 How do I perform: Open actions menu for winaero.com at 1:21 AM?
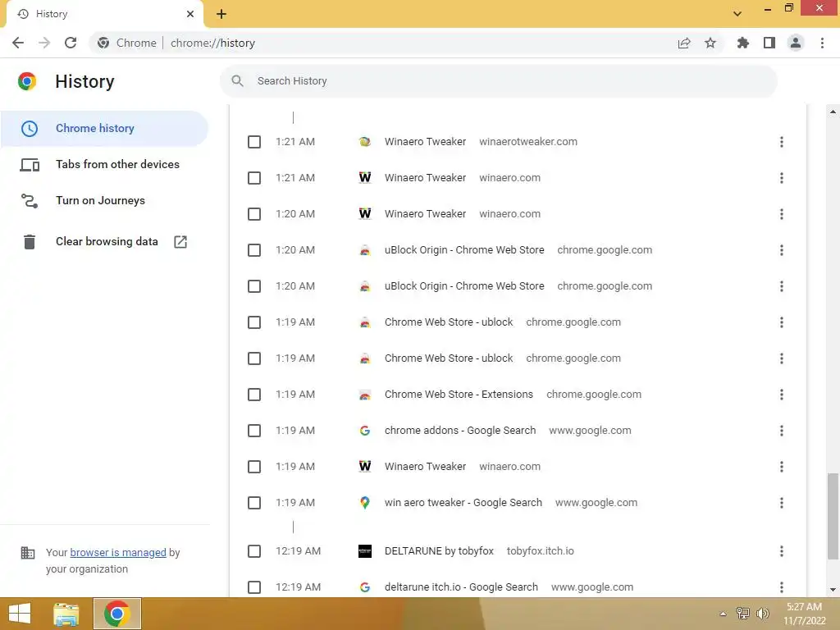782,178
